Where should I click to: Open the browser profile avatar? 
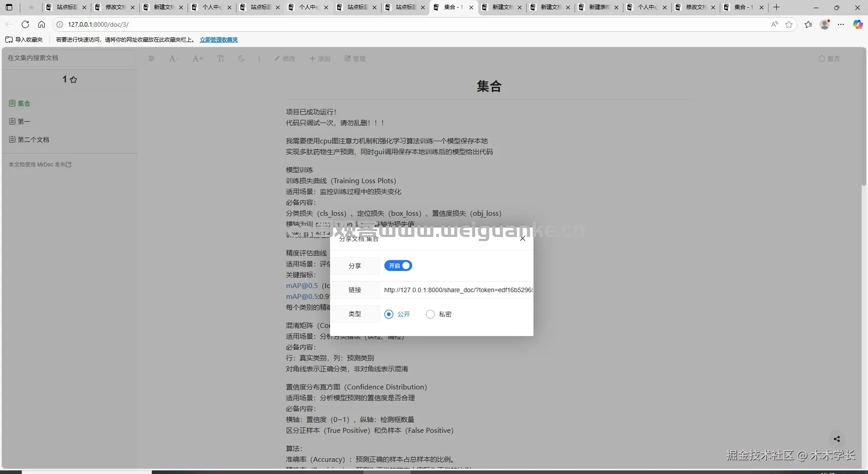tap(825, 24)
